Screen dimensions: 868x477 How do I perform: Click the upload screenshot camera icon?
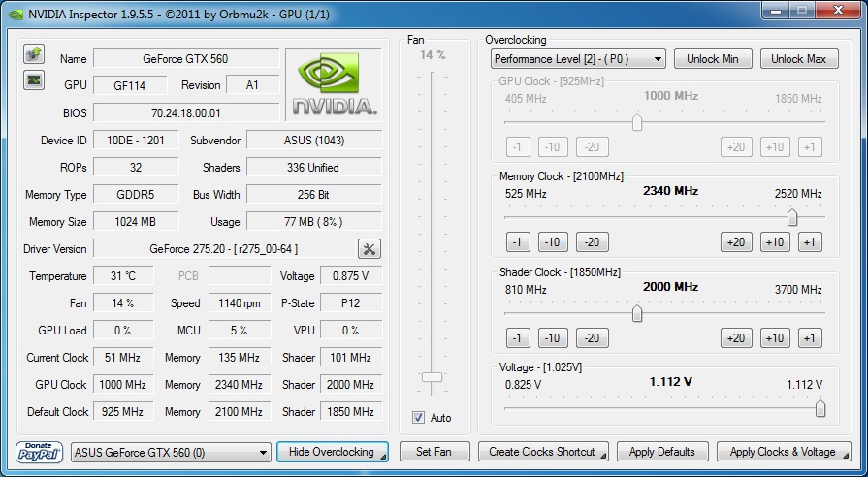33,54
